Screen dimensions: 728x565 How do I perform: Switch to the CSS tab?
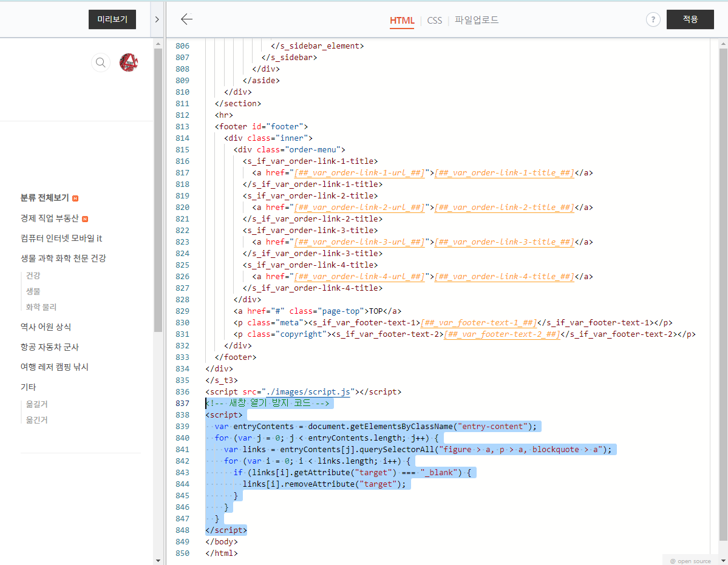click(435, 21)
